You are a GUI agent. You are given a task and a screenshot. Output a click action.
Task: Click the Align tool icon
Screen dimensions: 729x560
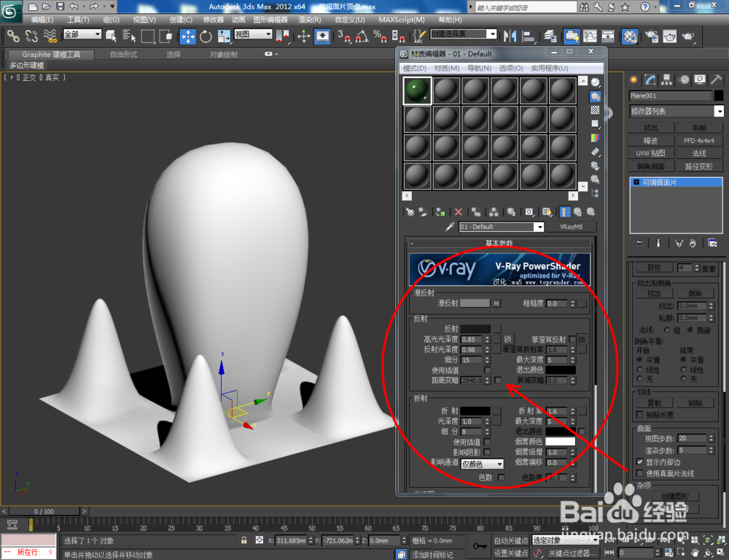point(528,36)
